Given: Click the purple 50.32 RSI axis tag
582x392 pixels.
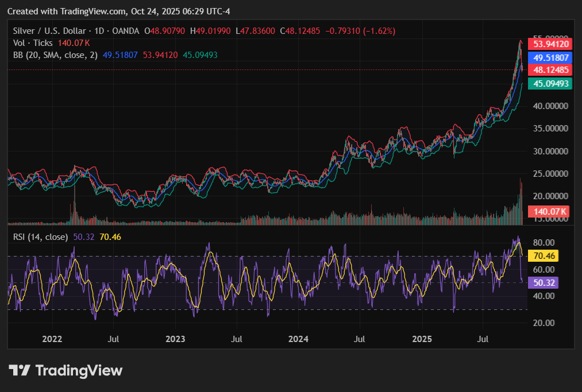Looking at the screenshot, I should [542, 282].
